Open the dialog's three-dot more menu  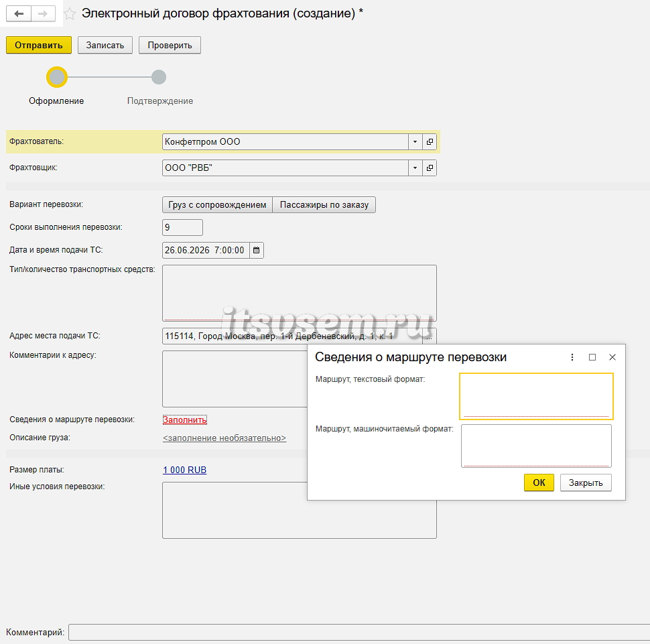(x=572, y=357)
